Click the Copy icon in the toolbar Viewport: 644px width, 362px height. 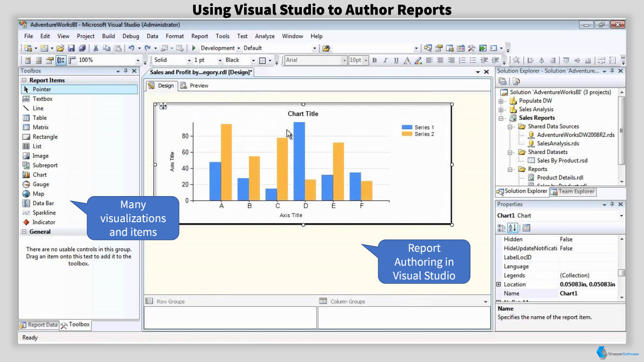106,48
